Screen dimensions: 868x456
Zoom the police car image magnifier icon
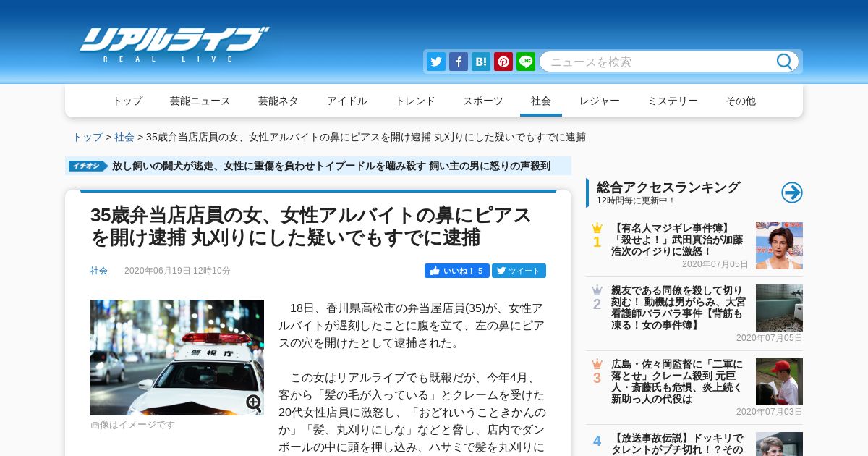254,403
